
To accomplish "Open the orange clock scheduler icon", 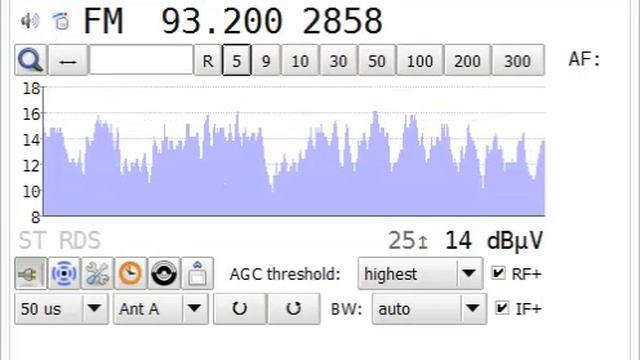I will (131, 273).
